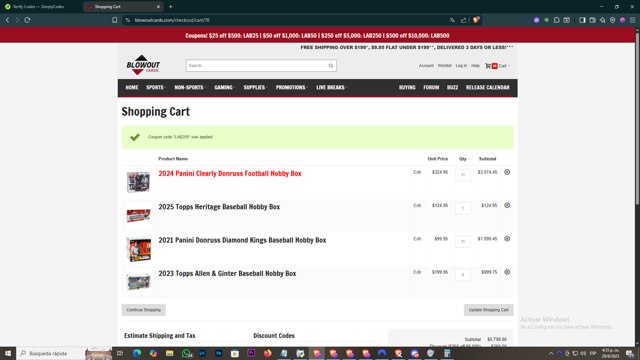Reload the page with the refresh icon
Image resolution: width=640 pixels, height=360 pixels.
coord(27,20)
